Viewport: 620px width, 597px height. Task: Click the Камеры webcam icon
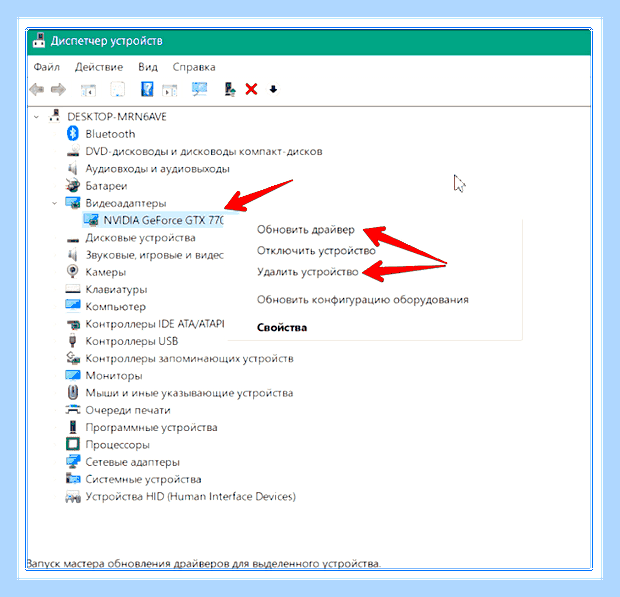click(72, 271)
